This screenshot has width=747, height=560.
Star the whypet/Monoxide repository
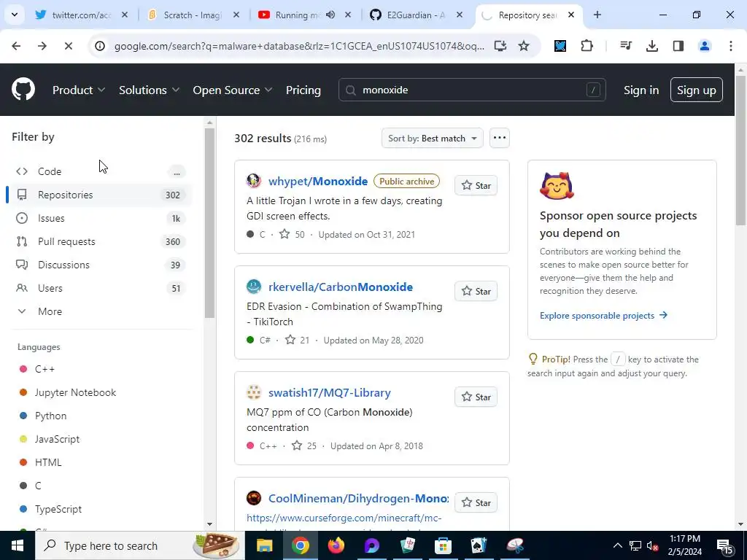click(476, 186)
